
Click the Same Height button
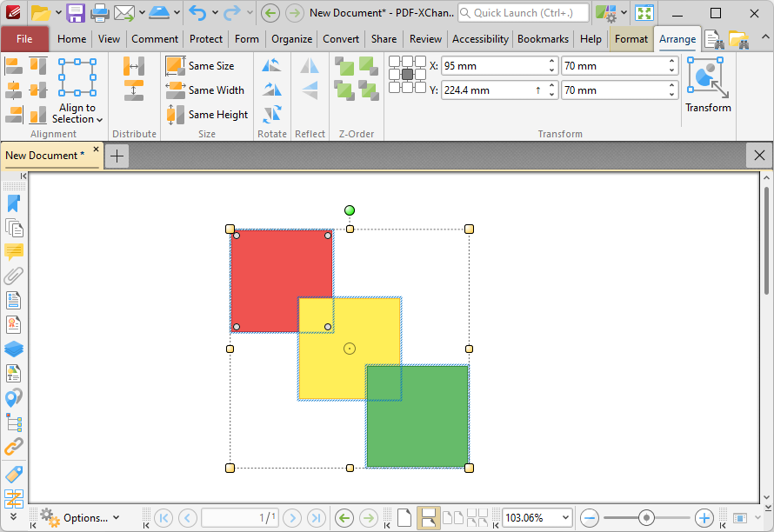coord(208,115)
